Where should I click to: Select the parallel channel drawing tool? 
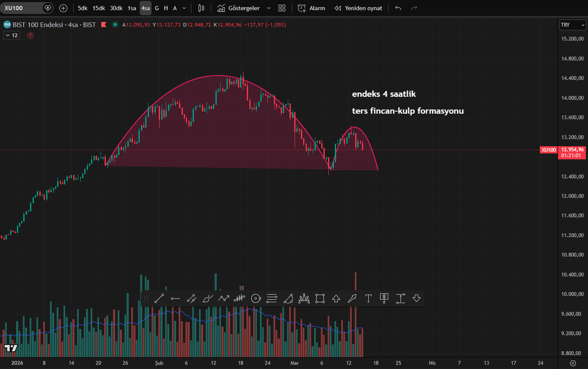[192, 298]
